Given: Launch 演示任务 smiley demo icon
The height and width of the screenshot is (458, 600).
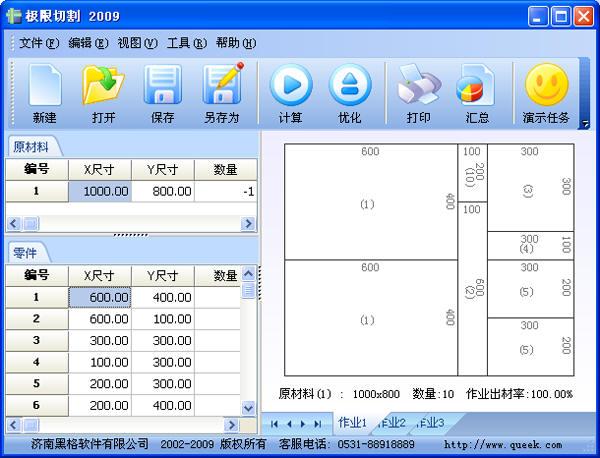Looking at the screenshot, I should pyautogui.click(x=546, y=85).
